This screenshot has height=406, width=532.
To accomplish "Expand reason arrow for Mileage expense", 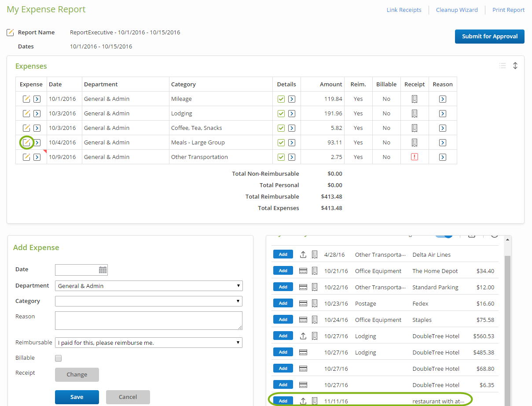I will [x=442, y=99].
